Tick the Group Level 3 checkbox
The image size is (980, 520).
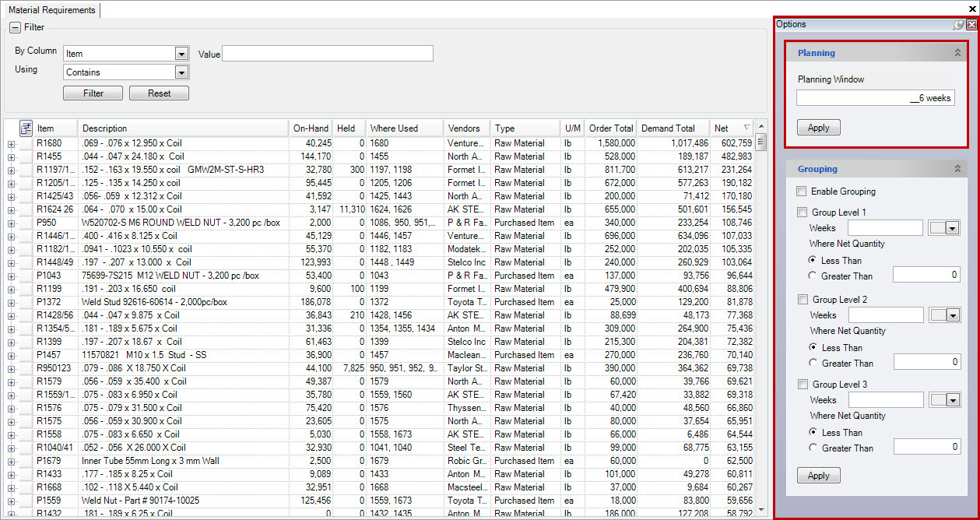point(802,385)
